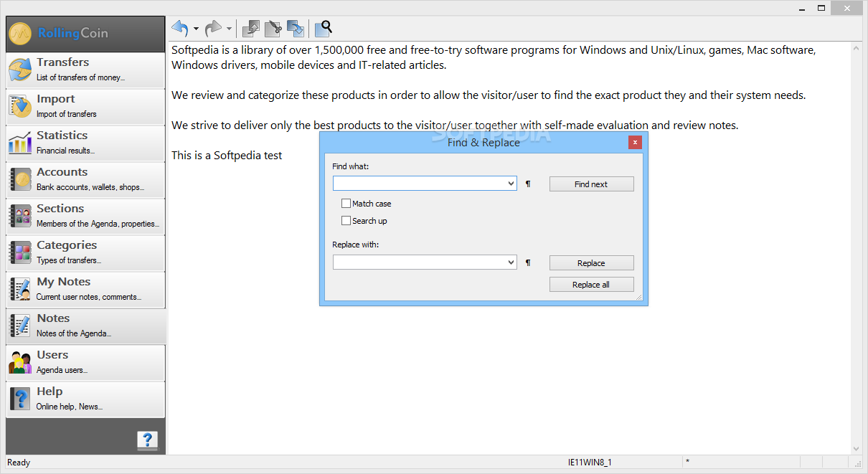Click the Undo arrow icon
This screenshot has width=868, height=474.
pyautogui.click(x=179, y=29)
